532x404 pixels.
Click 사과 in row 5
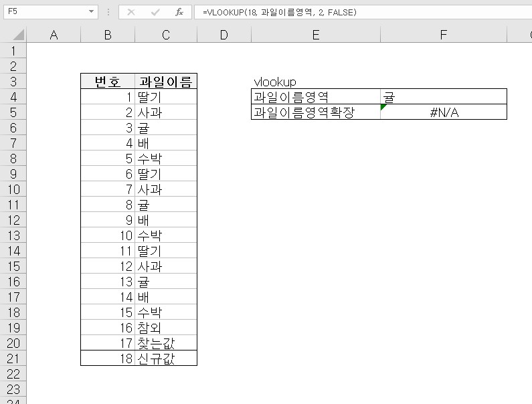[x=166, y=112]
